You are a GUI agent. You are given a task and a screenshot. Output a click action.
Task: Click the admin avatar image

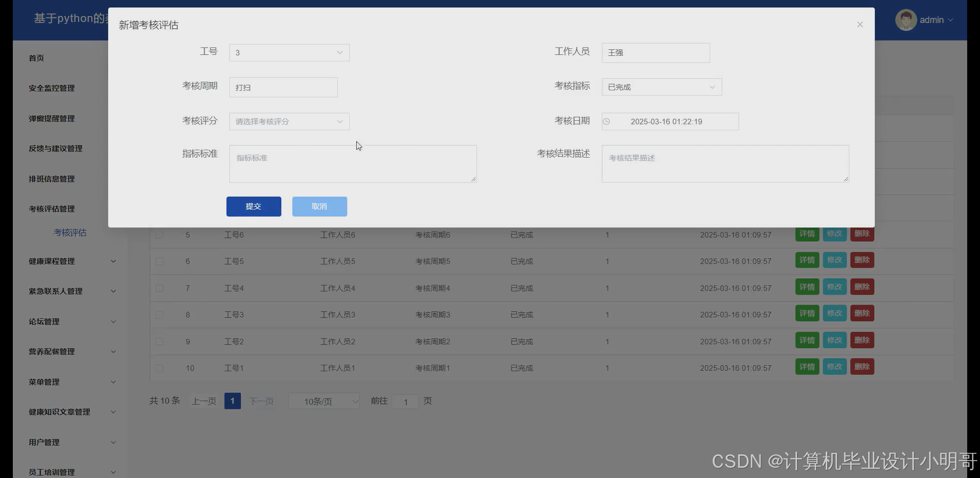click(906, 19)
